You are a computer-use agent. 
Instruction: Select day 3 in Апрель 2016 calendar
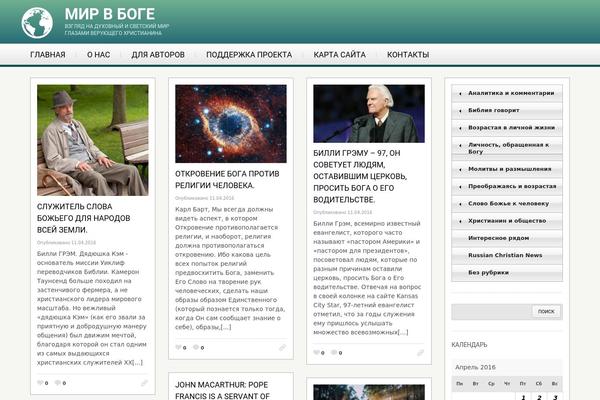tap(555, 397)
